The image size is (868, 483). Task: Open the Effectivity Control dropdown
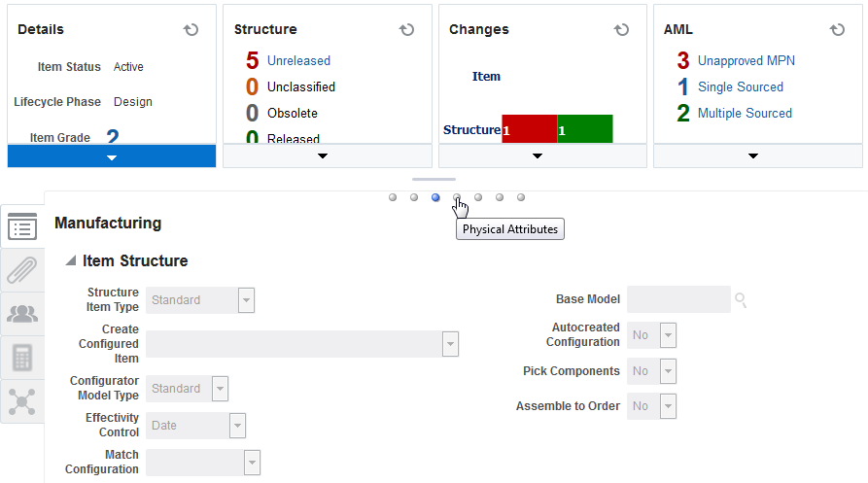(x=237, y=426)
